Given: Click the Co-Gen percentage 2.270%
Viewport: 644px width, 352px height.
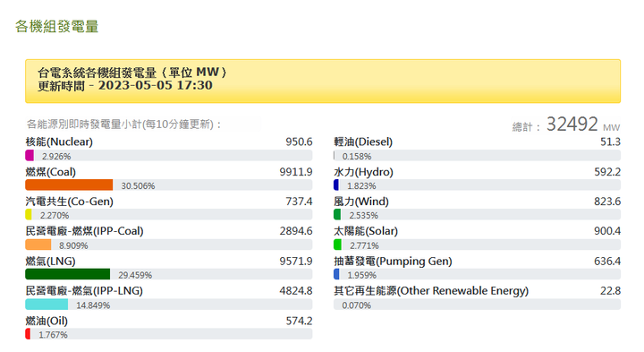Looking at the screenshot, I should [x=55, y=216].
